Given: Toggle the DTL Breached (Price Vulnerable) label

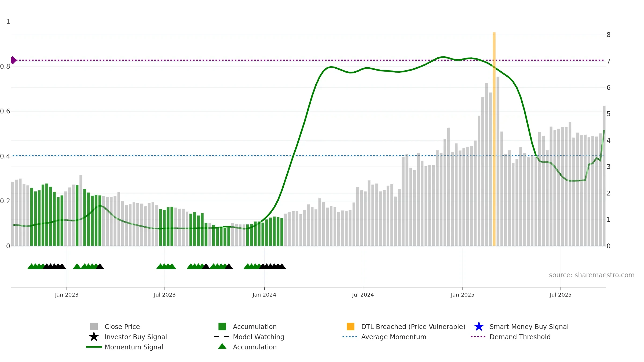Looking at the screenshot, I should click(413, 327).
